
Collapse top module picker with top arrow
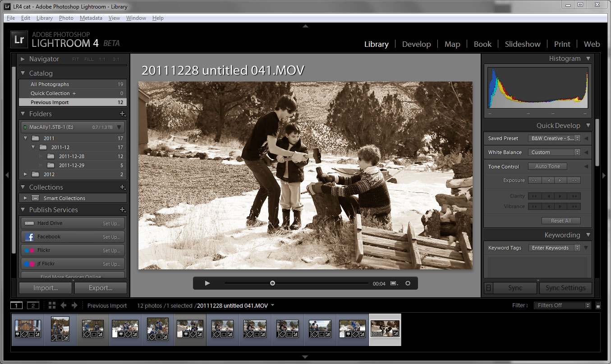click(x=305, y=26)
